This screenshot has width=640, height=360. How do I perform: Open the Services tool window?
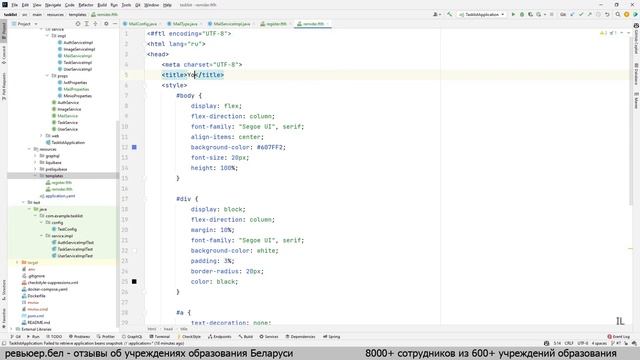(269, 337)
